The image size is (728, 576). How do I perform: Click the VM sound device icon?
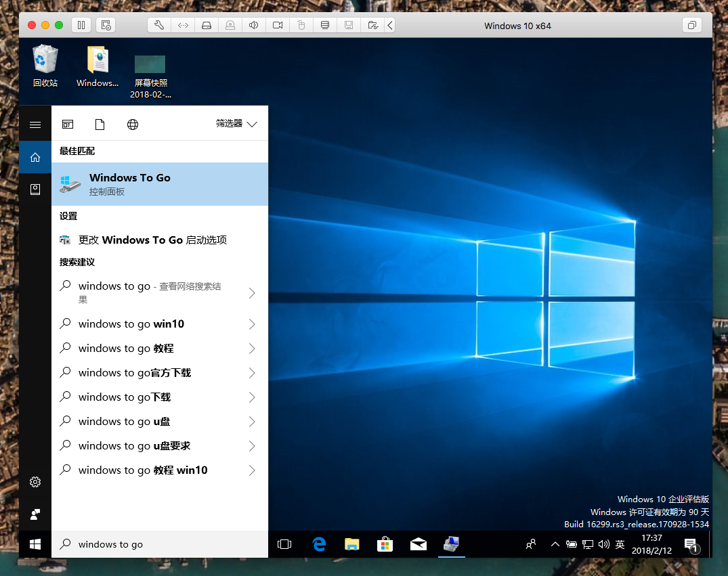(x=254, y=25)
